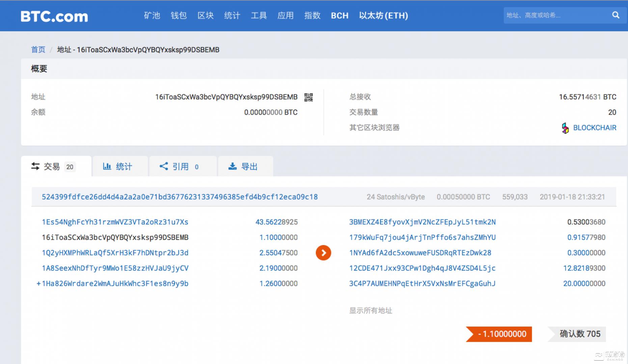
Task: Click the bar chart icon on the 统计 tab
Action: pos(107,166)
